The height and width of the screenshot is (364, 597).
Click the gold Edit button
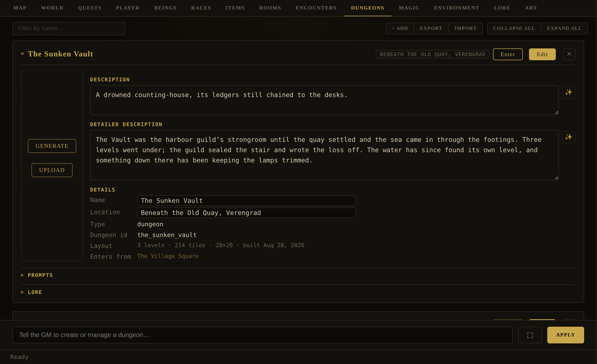click(542, 54)
